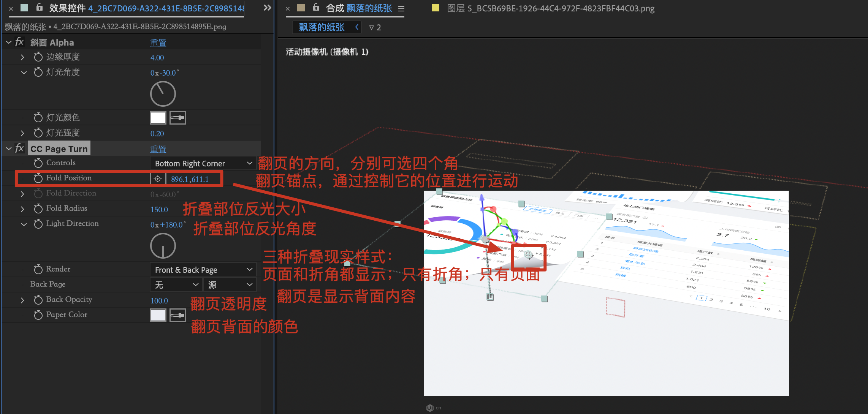Toggle the stopwatch for Fold Radius
868x414 pixels.
click(x=38, y=209)
